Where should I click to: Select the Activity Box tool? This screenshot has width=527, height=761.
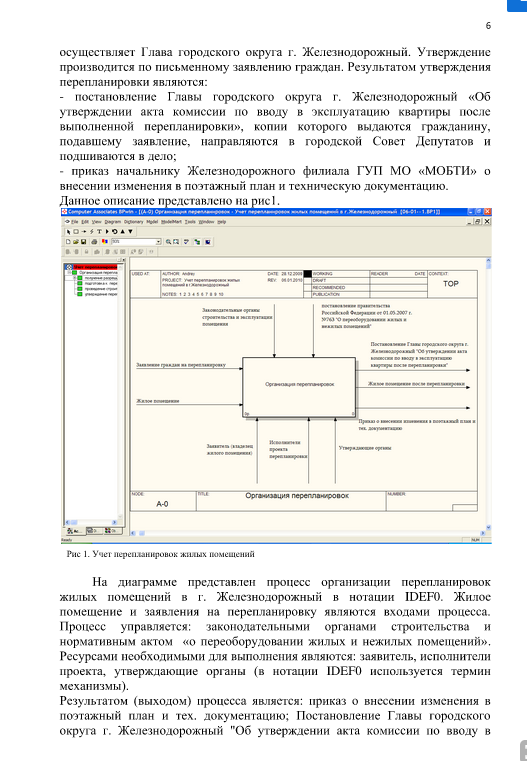point(76,232)
